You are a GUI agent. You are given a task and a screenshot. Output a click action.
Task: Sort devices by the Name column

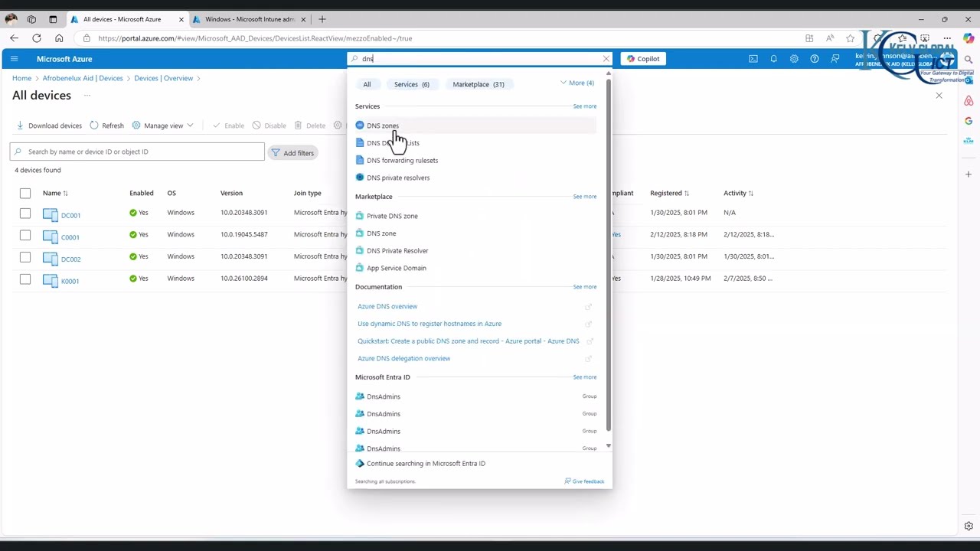pyautogui.click(x=55, y=193)
